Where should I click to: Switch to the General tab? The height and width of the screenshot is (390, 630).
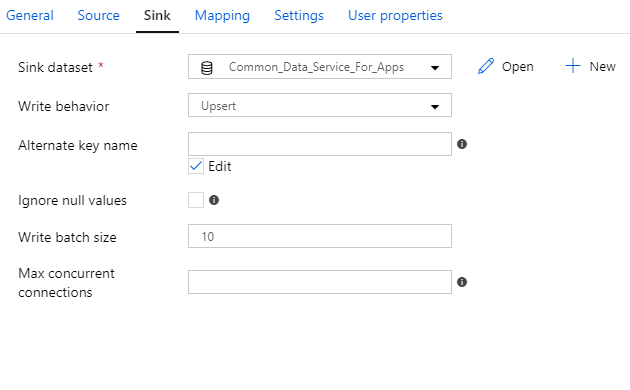[x=30, y=16]
